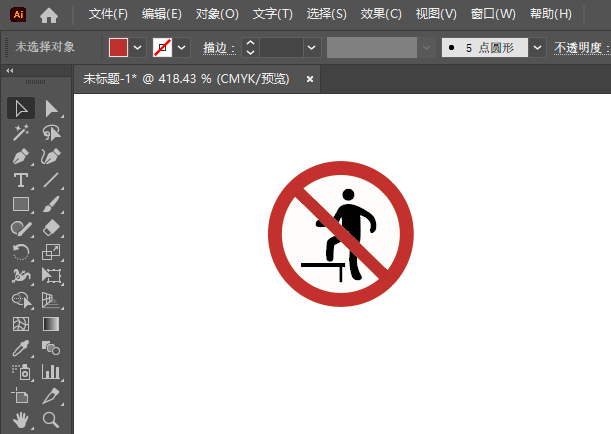Click the red prohibition sign artwork
Image resolution: width=611 pixels, height=434 pixels.
point(341,234)
